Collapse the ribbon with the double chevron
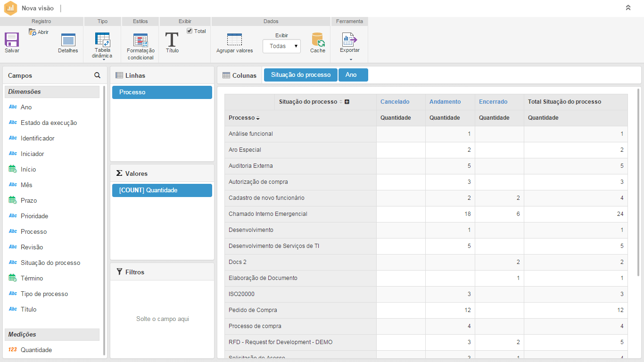This screenshot has width=644, height=362. [x=628, y=8]
